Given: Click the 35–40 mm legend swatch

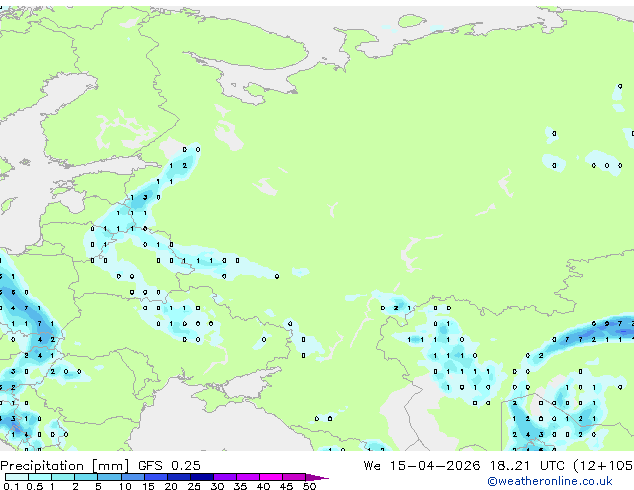Looking at the screenshot, I should coord(248,477).
